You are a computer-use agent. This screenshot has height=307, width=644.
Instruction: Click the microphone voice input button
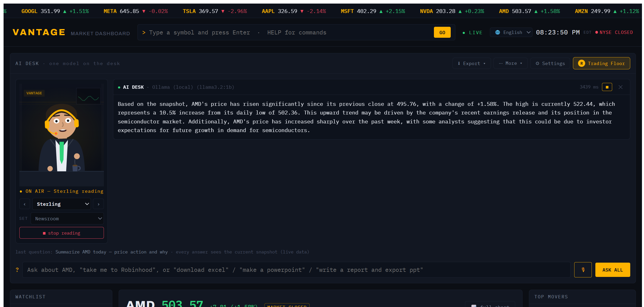click(x=583, y=270)
